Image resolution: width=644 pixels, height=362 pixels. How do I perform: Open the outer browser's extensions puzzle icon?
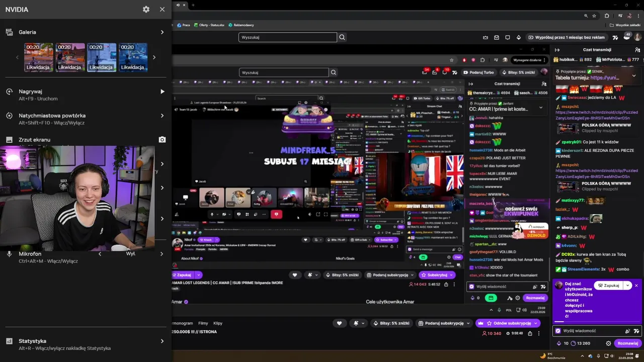pyautogui.click(x=607, y=16)
